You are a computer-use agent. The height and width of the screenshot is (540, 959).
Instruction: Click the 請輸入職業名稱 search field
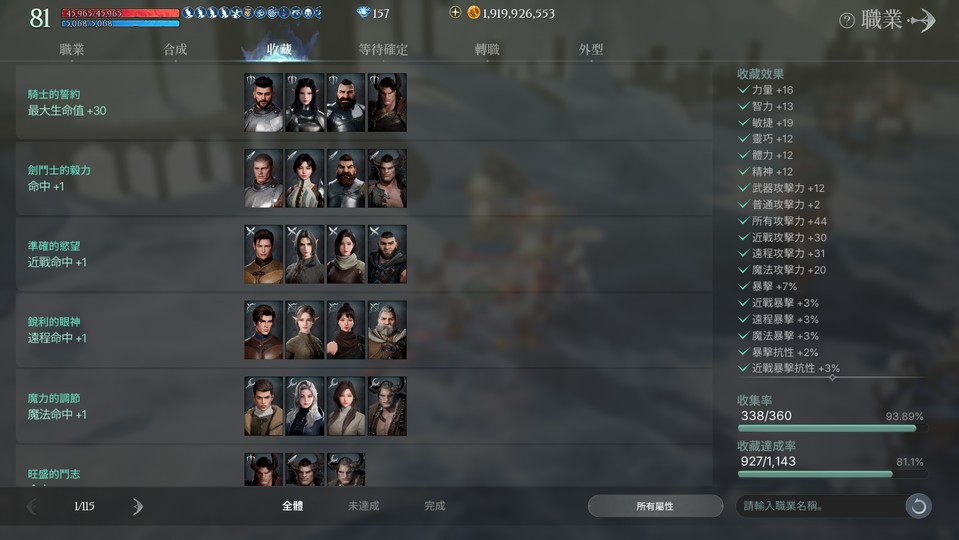pos(820,506)
